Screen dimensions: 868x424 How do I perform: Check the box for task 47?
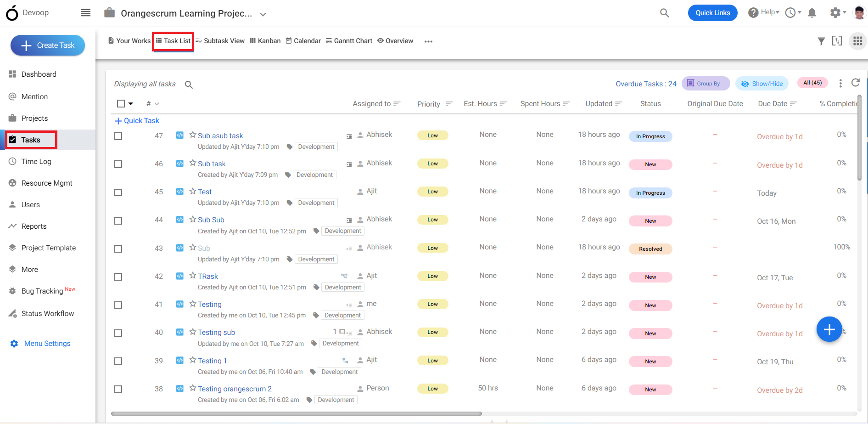[x=118, y=136]
